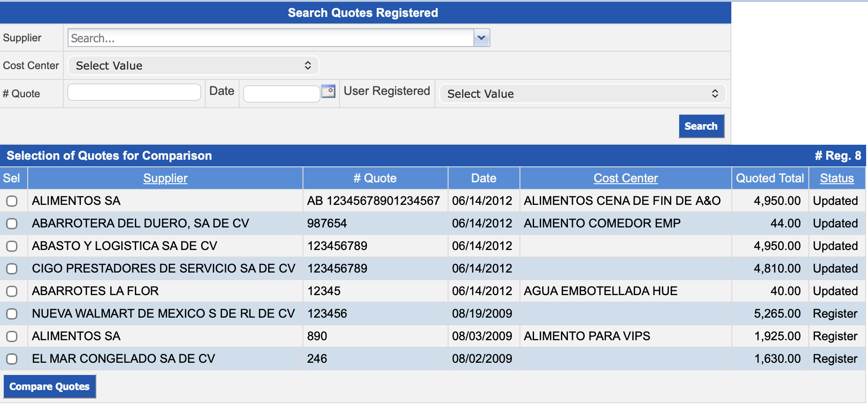Screen dimensions: 868x406
Task: Check first ALIMENTOS SA row with 4,950.00 total
Action: click(12, 201)
